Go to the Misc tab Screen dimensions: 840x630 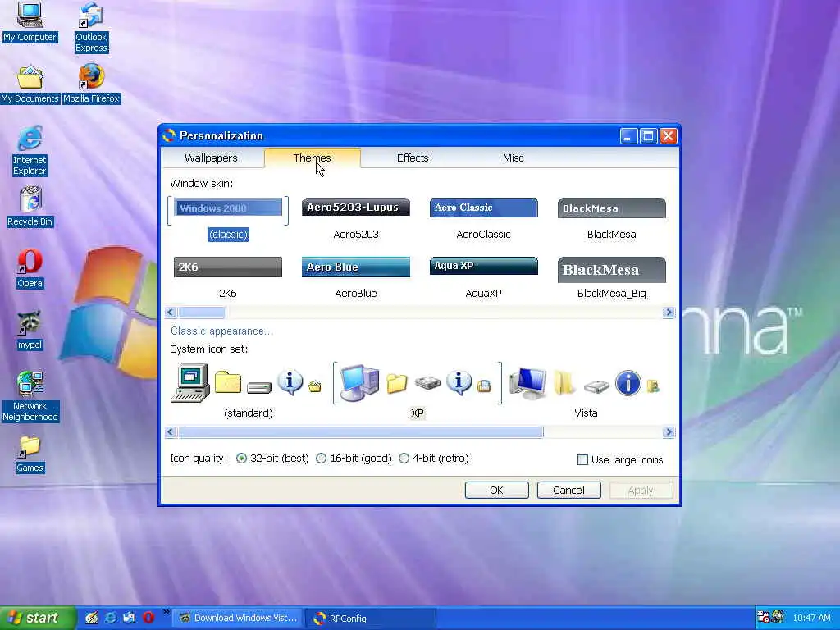coord(514,158)
